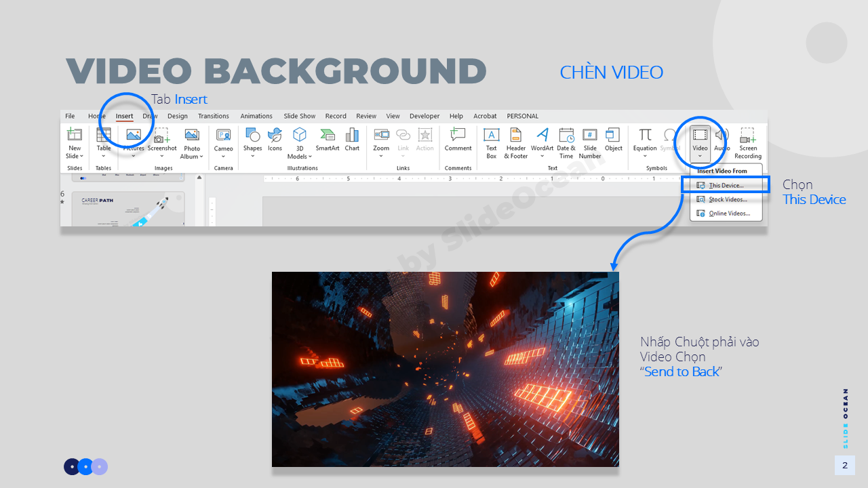Choose Online Videos from video menu
The width and height of the screenshot is (868, 488).
point(726,213)
